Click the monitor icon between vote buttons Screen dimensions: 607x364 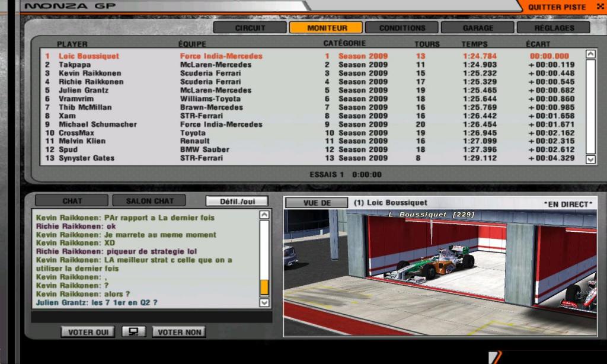[x=133, y=332]
